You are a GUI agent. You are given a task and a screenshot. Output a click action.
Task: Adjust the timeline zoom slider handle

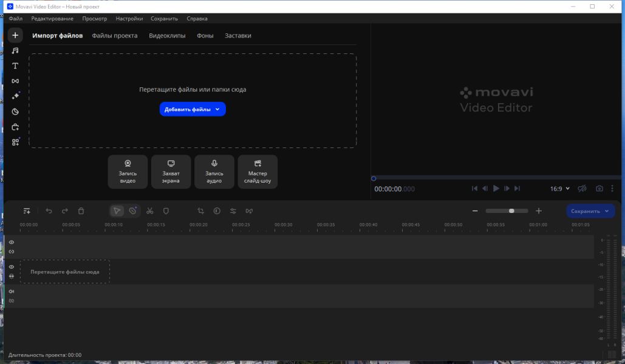click(x=511, y=211)
